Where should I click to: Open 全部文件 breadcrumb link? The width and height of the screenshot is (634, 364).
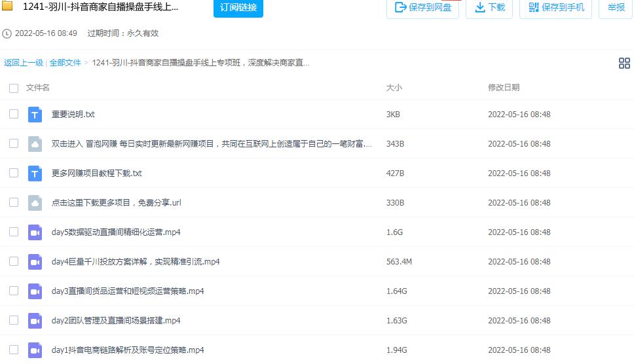65,63
